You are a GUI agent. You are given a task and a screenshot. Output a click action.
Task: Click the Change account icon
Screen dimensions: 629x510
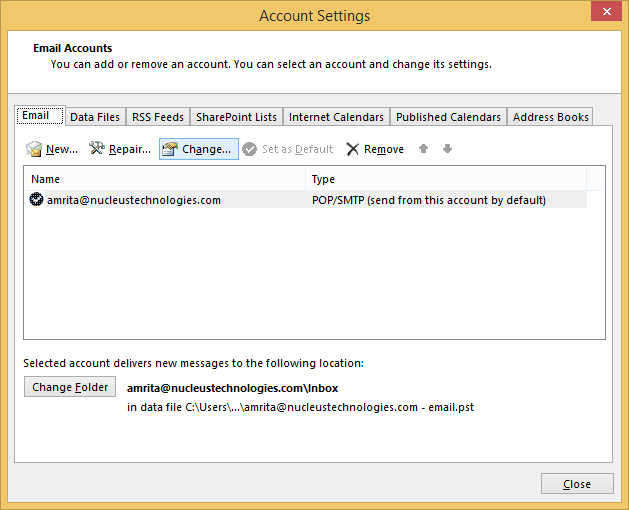point(170,149)
